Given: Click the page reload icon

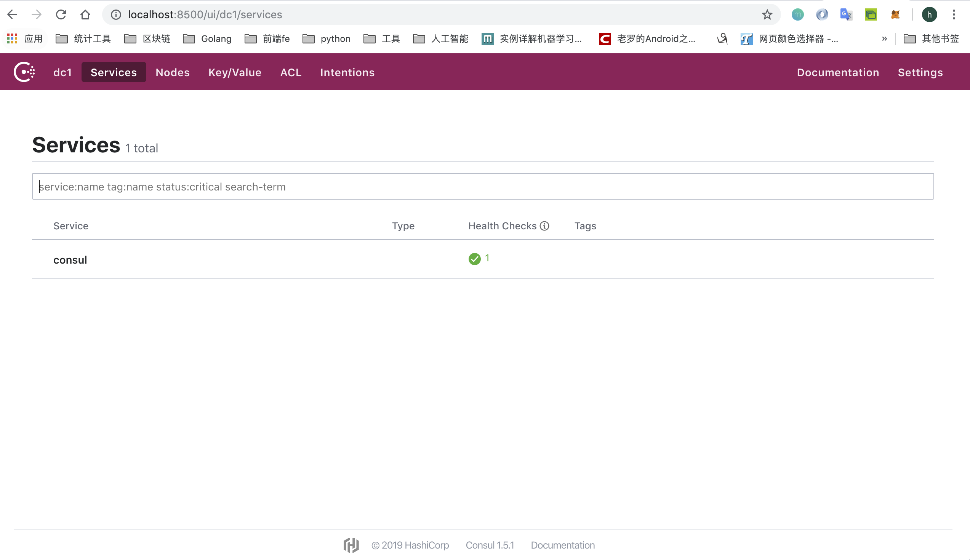Looking at the screenshot, I should coord(61,14).
